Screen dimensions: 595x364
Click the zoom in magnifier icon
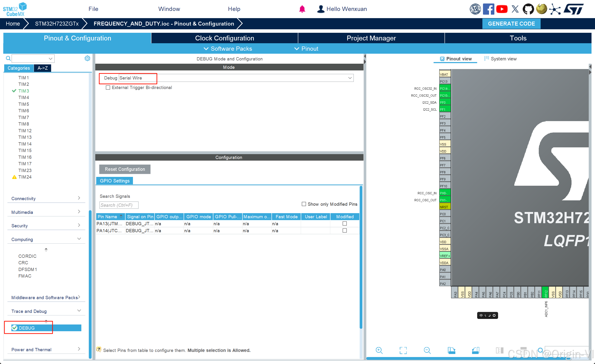coord(379,350)
